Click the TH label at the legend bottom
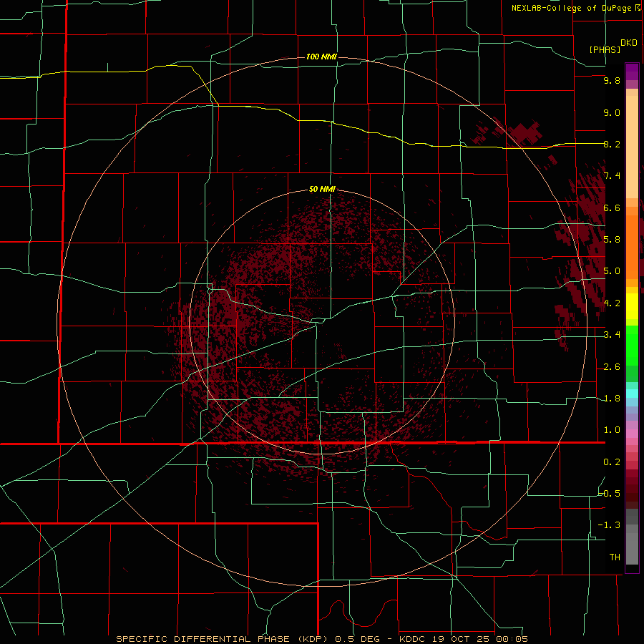The width and height of the screenshot is (644, 644). point(615,557)
